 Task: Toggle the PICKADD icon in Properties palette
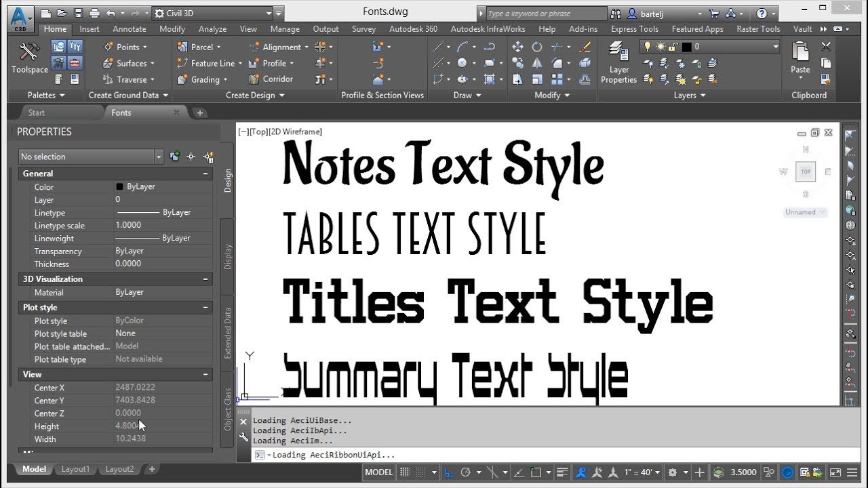[175, 157]
